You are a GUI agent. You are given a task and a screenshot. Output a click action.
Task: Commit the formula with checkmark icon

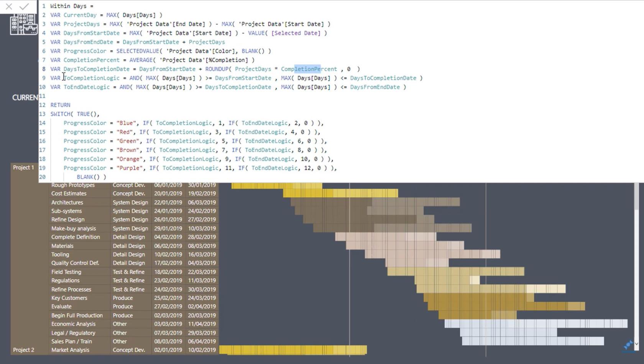[x=24, y=7]
